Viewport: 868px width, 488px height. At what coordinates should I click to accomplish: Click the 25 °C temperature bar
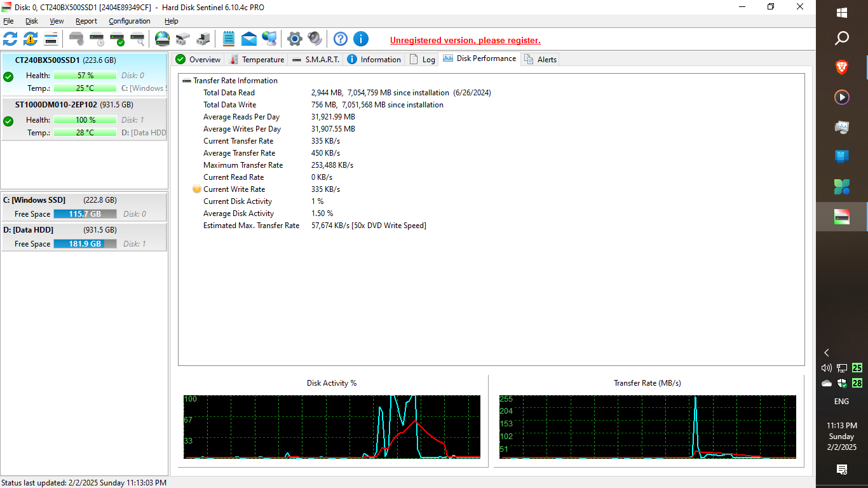[85, 88]
